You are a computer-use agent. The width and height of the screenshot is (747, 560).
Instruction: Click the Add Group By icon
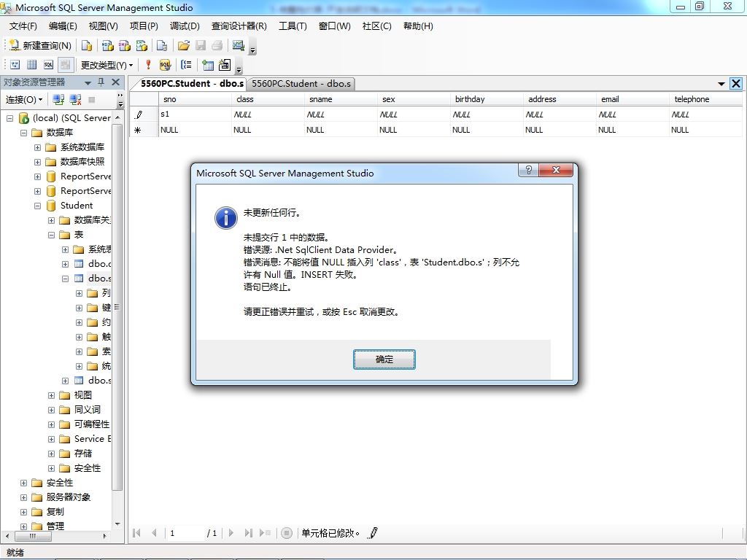pos(186,64)
